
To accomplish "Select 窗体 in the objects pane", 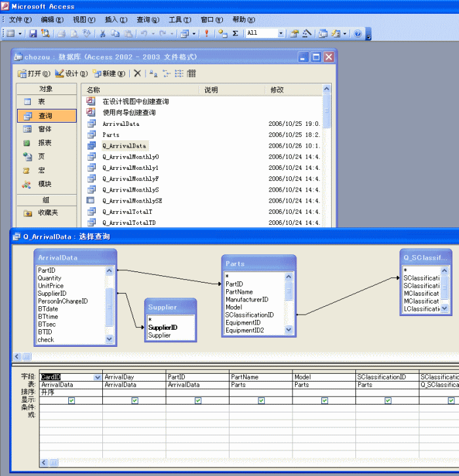I will (47, 129).
